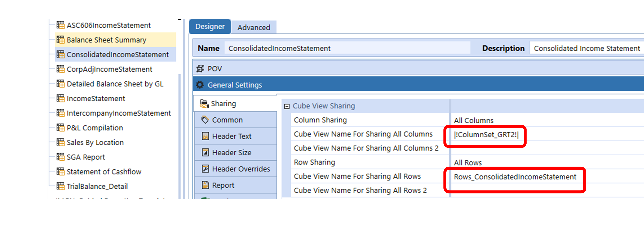This screenshot has width=644, height=231.
Task: Click the CorpAdjIncomeStatement grid icon
Action: pos(60,69)
